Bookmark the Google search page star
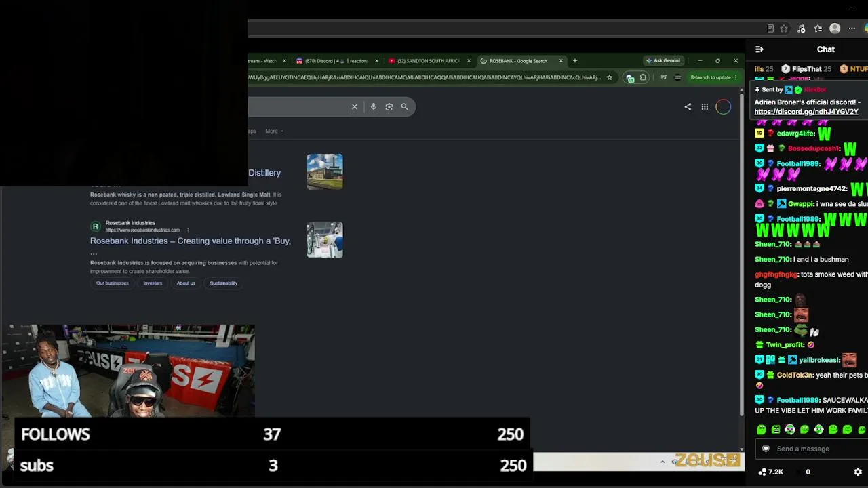This screenshot has width=868, height=488. pyautogui.click(x=610, y=77)
